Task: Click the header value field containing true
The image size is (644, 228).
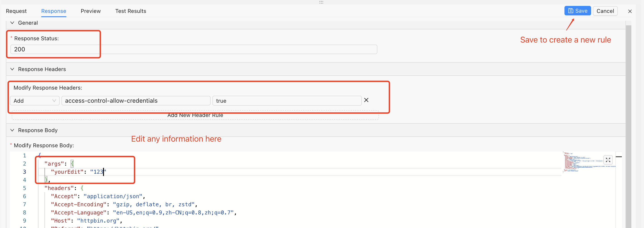Action: click(x=287, y=101)
